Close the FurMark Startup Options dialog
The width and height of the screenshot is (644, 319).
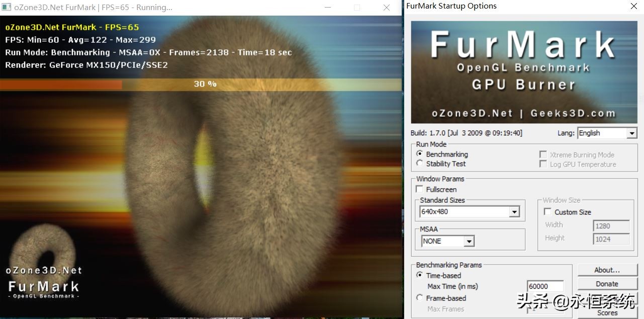634,7
